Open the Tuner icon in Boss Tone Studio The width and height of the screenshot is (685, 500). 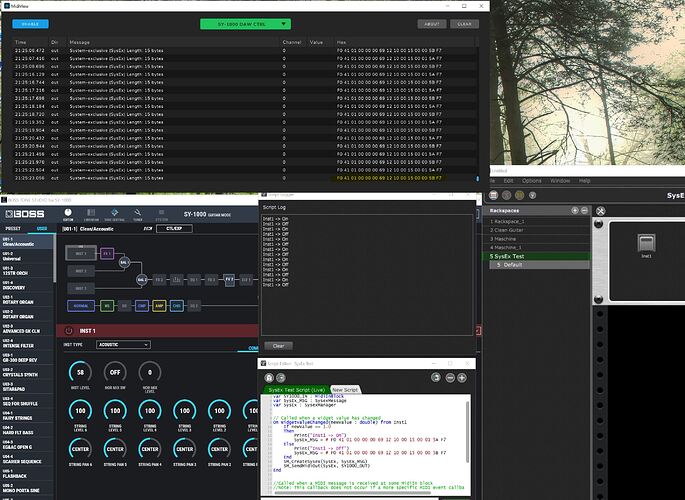138,214
